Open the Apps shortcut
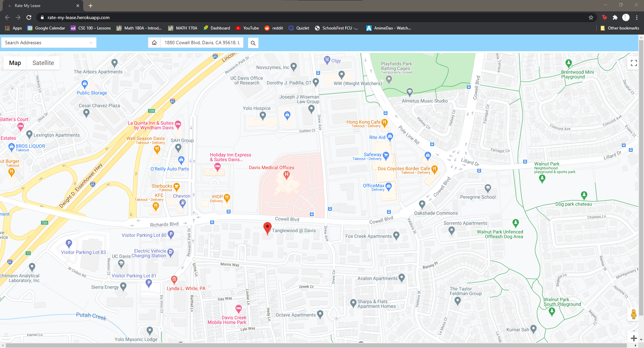Image resolution: width=644 pixels, height=348 pixels. point(13,28)
